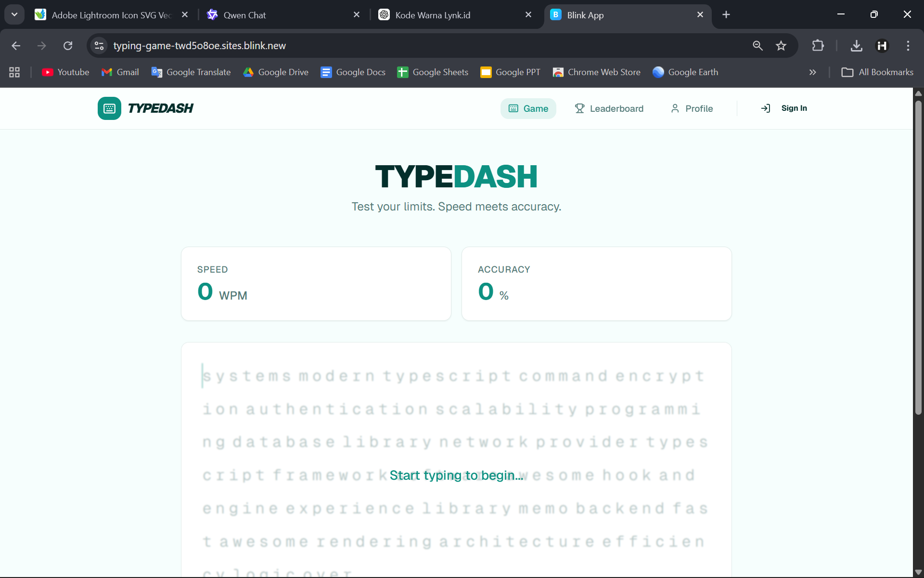
Task: Open the Chrome downloads icon
Action: (856, 46)
